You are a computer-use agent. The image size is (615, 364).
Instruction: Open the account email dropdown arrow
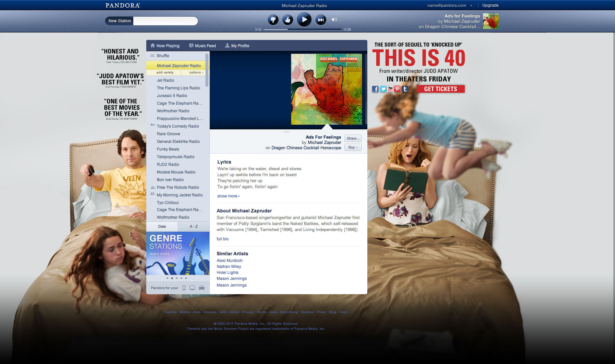click(471, 5)
